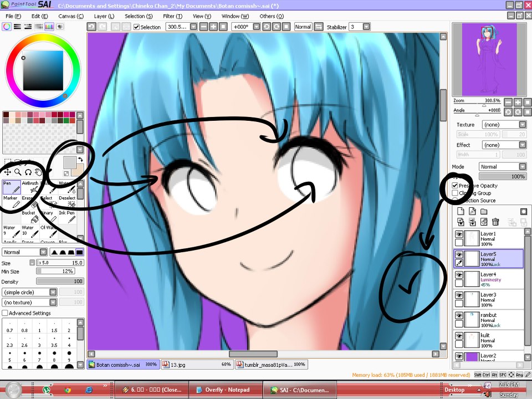Uncheck Preserve Opacity
532x399 pixels.
click(x=455, y=185)
